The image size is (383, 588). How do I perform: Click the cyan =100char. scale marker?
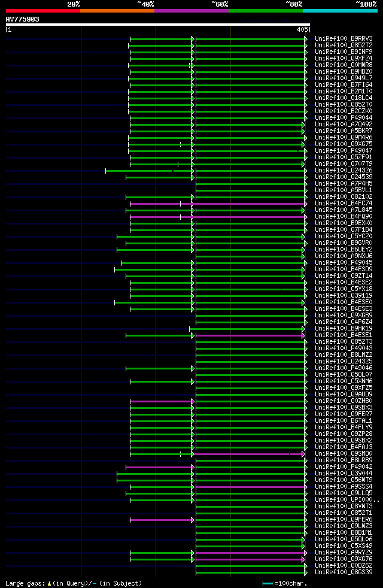pyautogui.click(x=268, y=583)
